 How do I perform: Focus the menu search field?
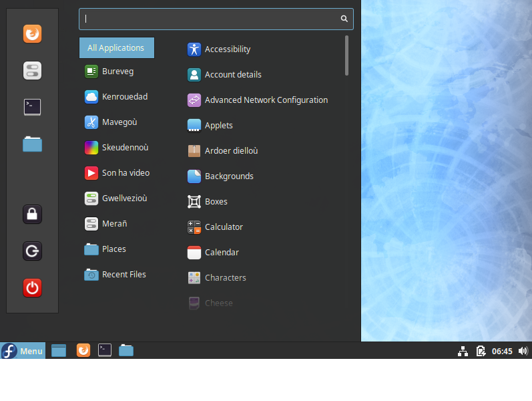(x=216, y=19)
